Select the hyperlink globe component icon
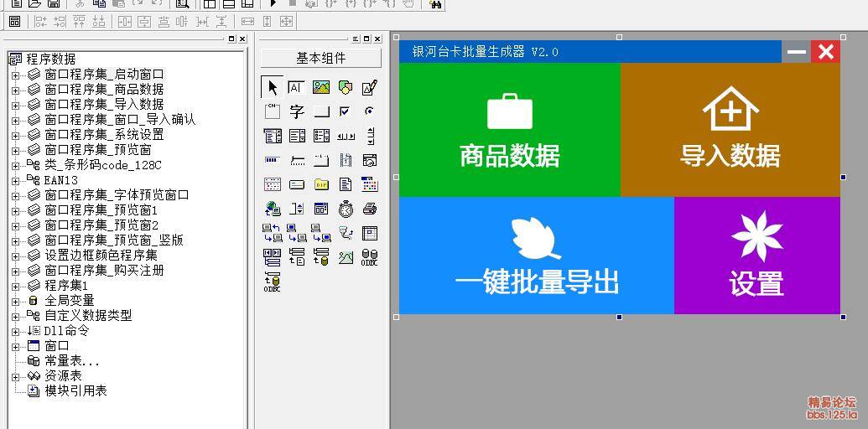 coord(273,209)
